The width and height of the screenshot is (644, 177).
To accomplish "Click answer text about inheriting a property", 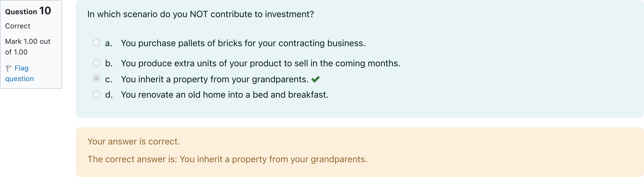I will click(x=215, y=79).
